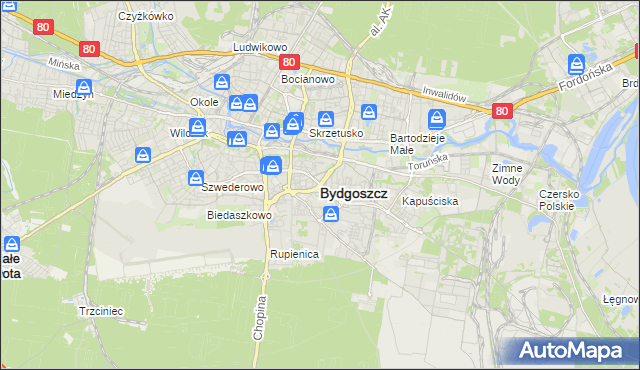Click the Biedaszkowo district label
The width and height of the screenshot is (640, 370).
[239, 215]
